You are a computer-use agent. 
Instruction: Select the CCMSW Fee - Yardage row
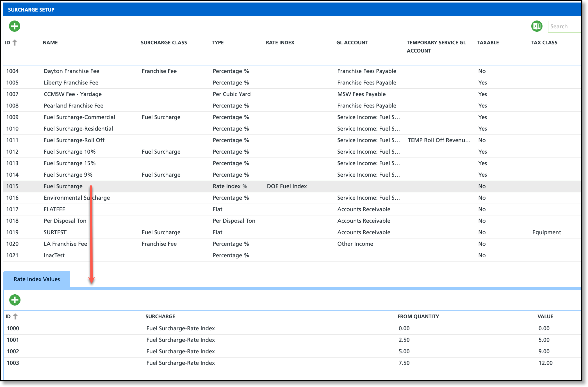click(x=72, y=94)
